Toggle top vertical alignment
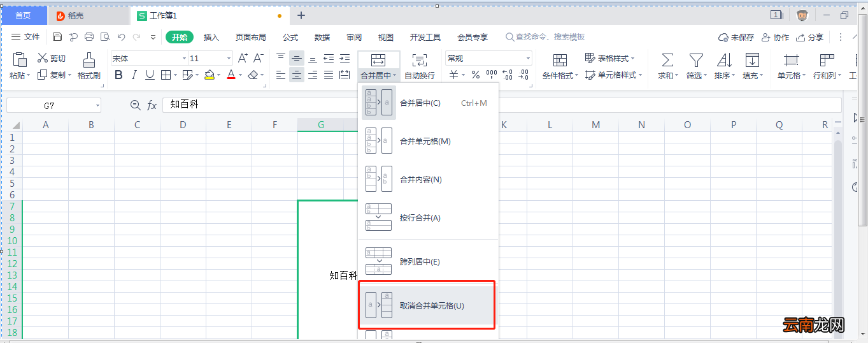Image resolution: width=868 pixels, height=343 pixels. pos(281,58)
